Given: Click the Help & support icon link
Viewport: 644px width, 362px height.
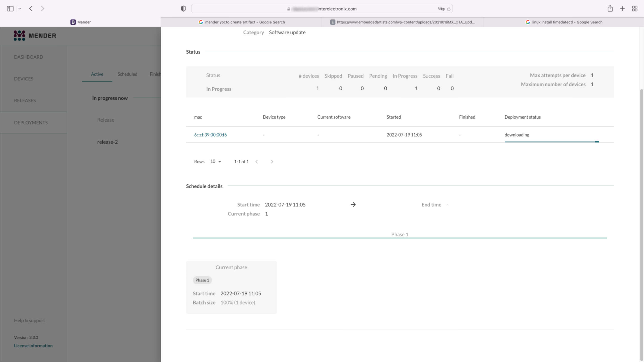Looking at the screenshot, I should 29,320.
